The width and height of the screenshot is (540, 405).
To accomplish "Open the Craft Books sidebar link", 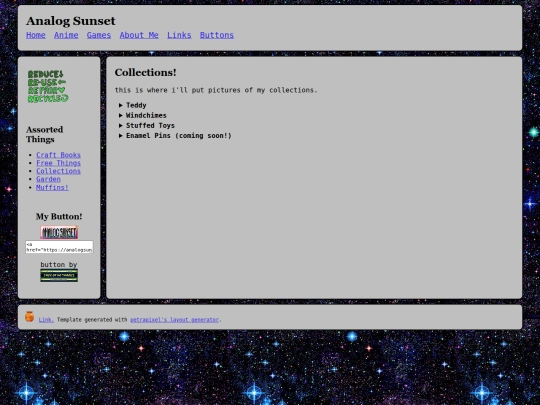I will coord(59,155).
